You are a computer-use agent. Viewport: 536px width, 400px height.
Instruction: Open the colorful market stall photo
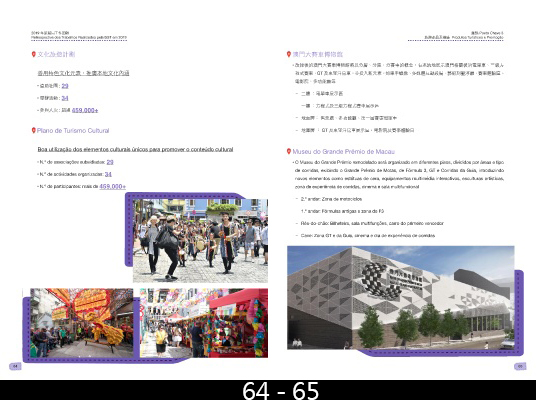[x=204, y=323]
